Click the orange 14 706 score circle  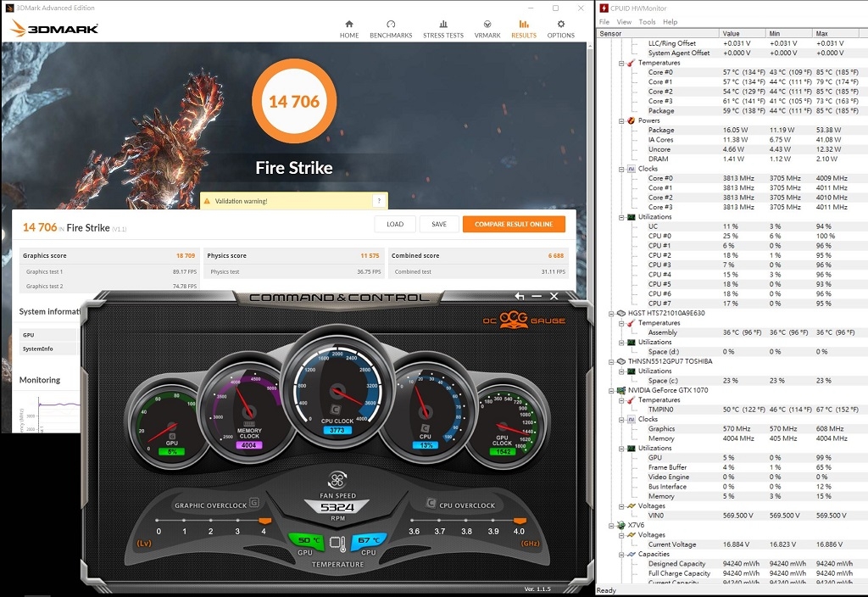pyautogui.click(x=294, y=102)
